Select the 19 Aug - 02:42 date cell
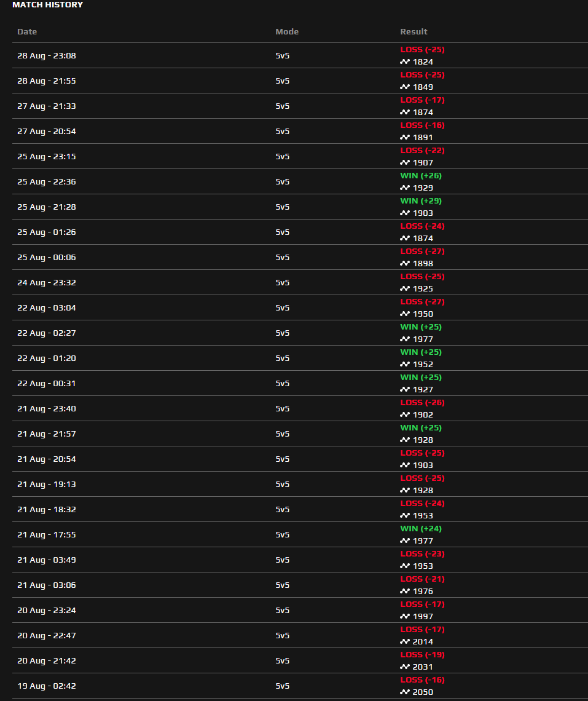The image size is (588, 701). pos(47,686)
